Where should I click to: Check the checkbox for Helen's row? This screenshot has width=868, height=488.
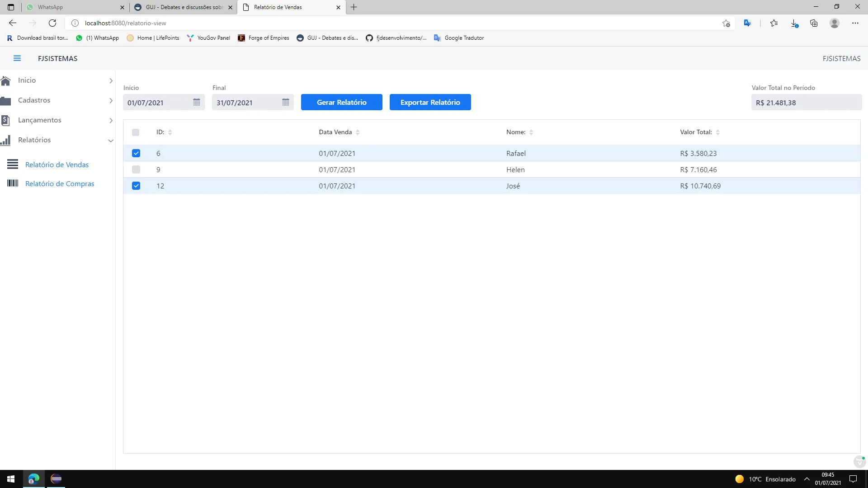coord(136,169)
